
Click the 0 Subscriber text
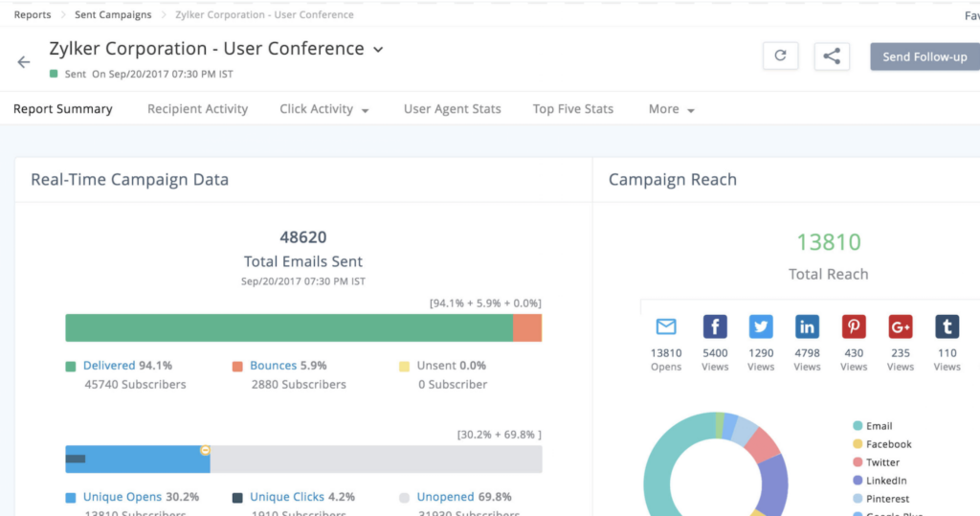453,384
